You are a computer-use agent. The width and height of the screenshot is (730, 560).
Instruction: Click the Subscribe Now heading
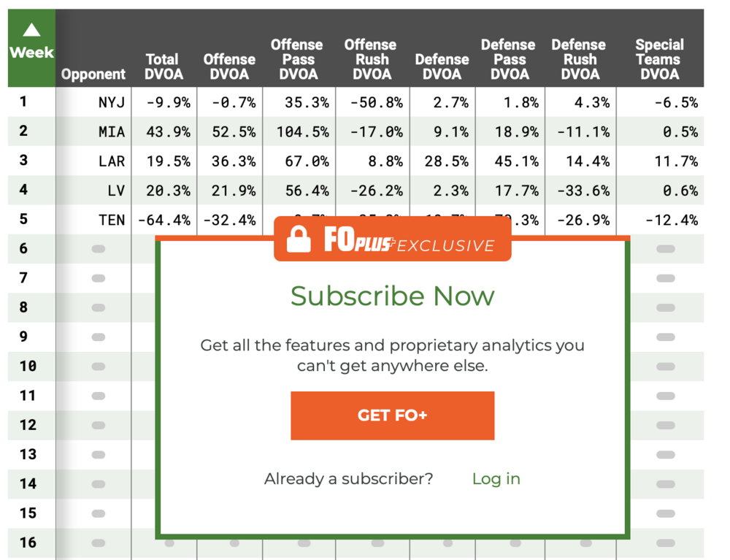[393, 296]
